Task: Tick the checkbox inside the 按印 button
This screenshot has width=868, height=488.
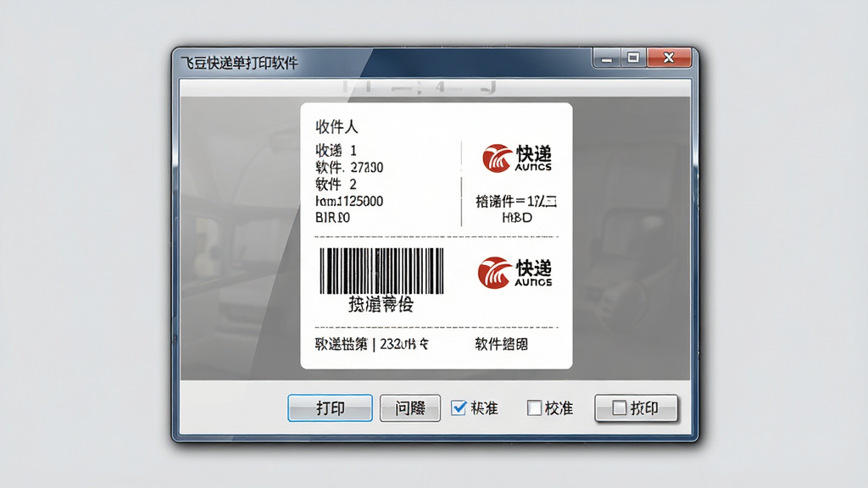Action: coord(619,408)
